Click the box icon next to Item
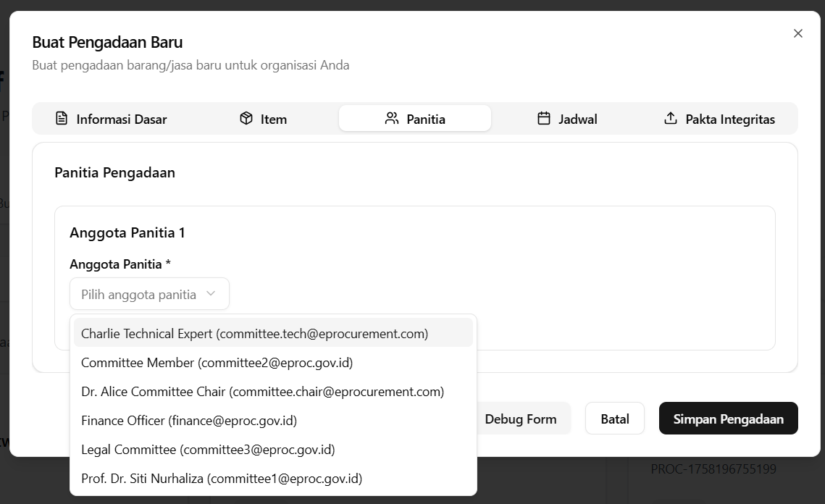This screenshot has height=504, width=825. tap(246, 119)
